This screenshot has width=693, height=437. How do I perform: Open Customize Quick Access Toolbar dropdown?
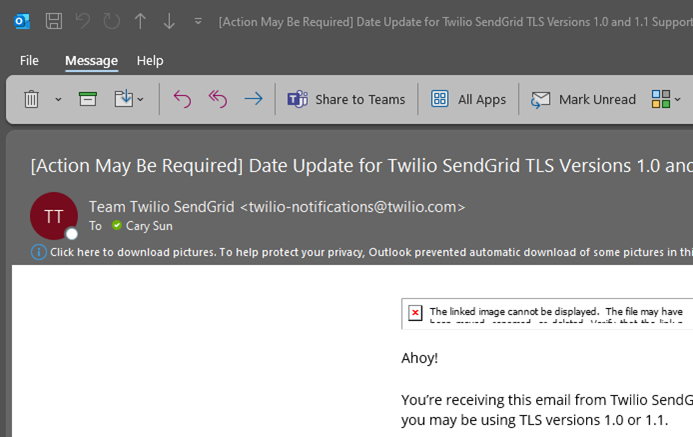coord(198,21)
